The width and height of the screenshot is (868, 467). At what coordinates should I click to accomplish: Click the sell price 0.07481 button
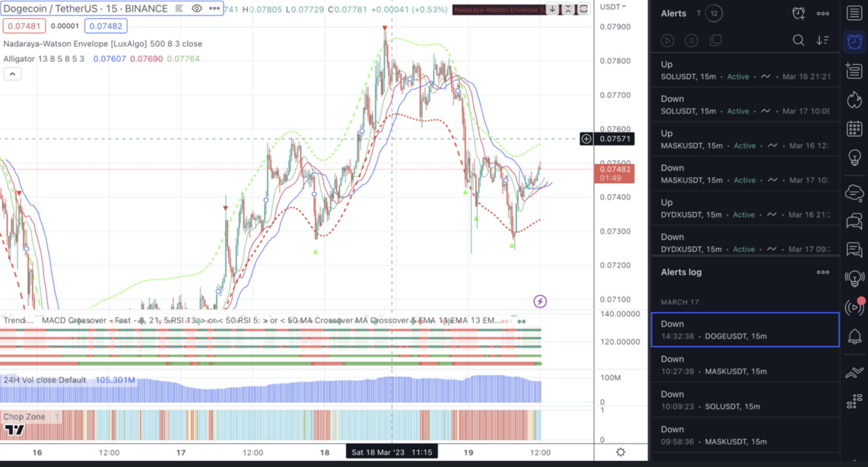(24, 26)
